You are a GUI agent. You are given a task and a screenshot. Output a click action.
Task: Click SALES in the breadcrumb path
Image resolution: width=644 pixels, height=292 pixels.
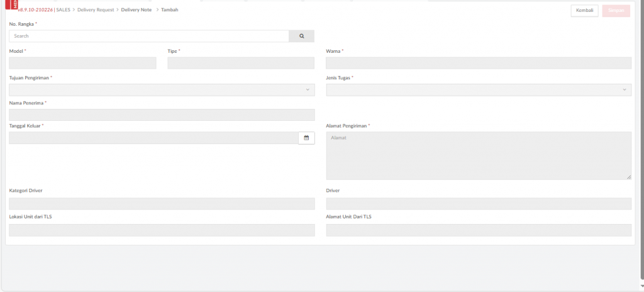pyautogui.click(x=63, y=10)
